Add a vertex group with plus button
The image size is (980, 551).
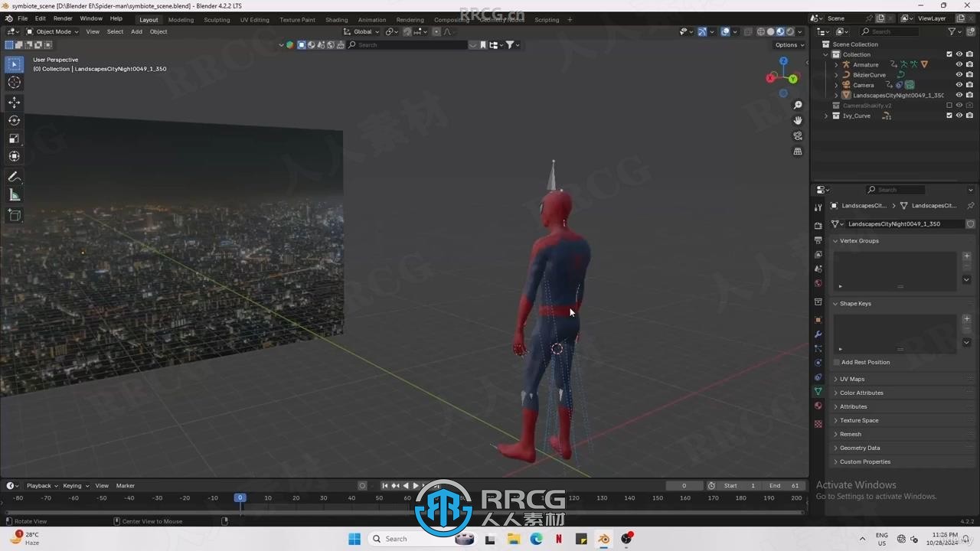coord(967,256)
